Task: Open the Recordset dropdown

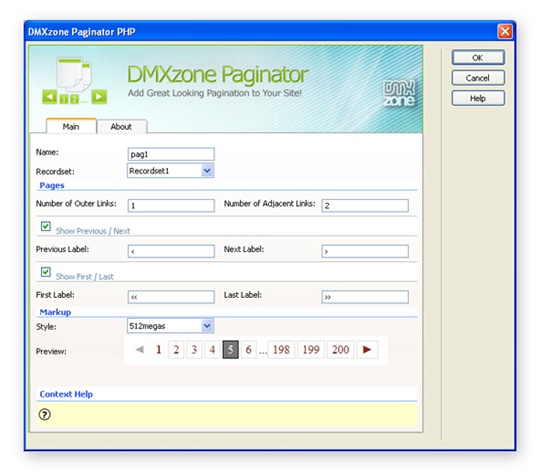Action: pos(170,171)
